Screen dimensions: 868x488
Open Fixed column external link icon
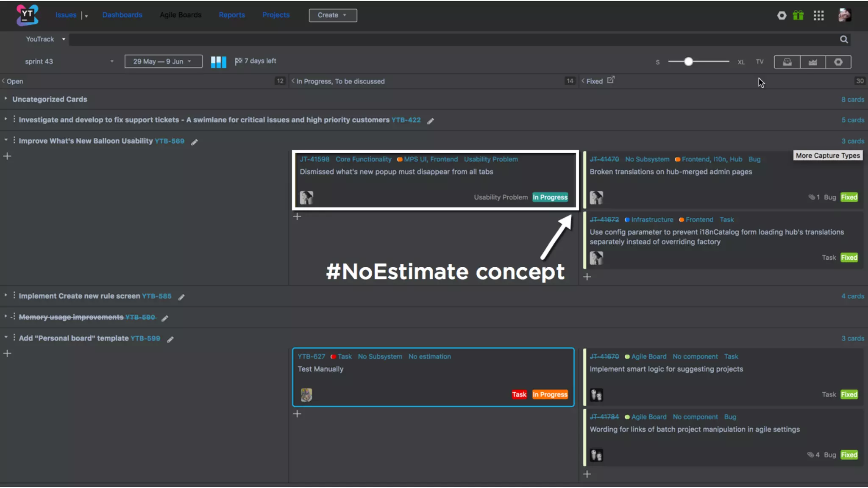(x=610, y=80)
